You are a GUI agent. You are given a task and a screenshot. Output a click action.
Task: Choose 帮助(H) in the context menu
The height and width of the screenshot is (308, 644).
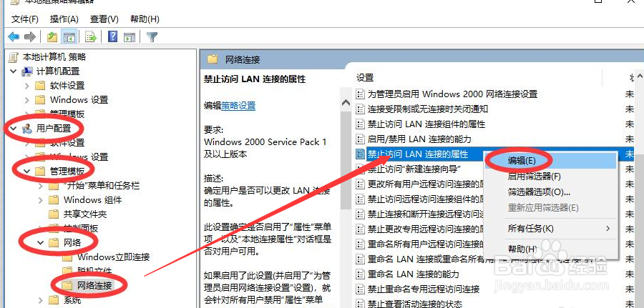coord(551,249)
